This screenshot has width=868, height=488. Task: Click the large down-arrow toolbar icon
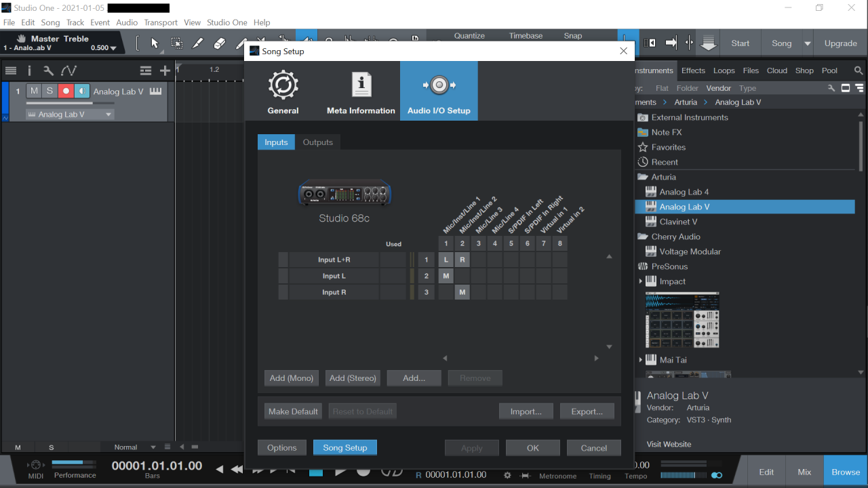click(x=709, y=43)
